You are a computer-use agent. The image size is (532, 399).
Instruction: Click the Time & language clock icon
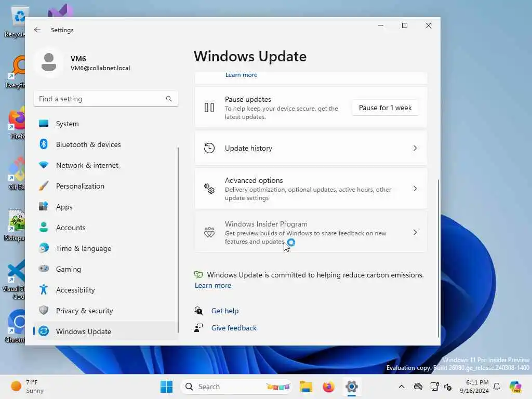coord(44,248)
